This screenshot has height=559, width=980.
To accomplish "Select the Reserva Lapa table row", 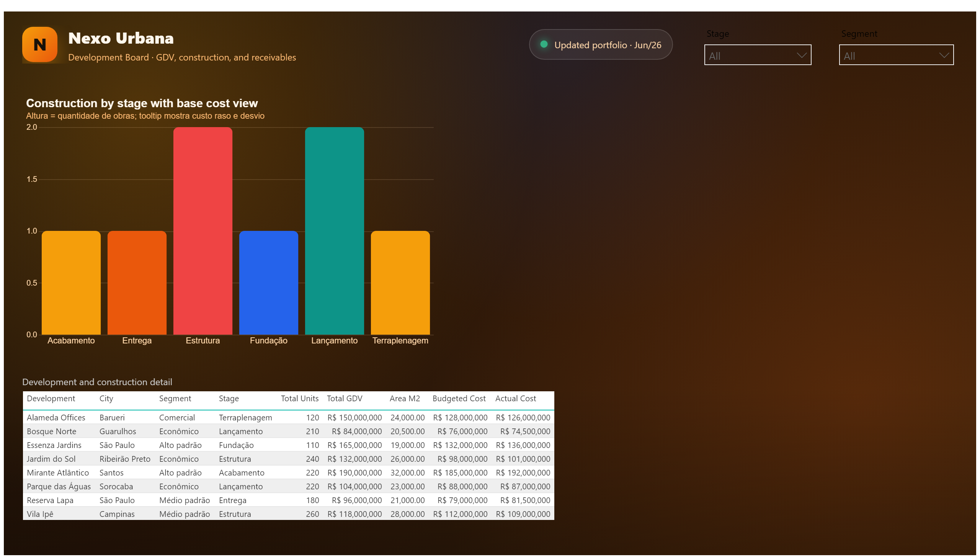I will coord(288,500).
